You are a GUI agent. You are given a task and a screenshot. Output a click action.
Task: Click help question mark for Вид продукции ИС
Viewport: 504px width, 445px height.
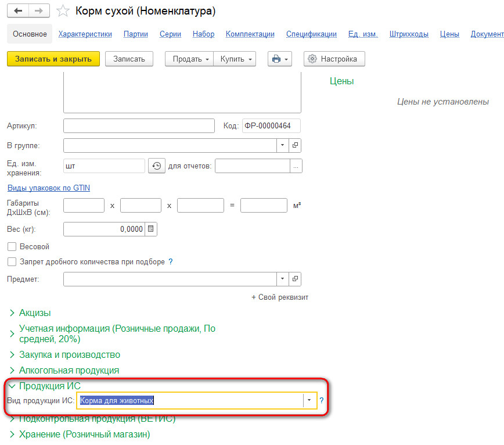tap(322, 400)
